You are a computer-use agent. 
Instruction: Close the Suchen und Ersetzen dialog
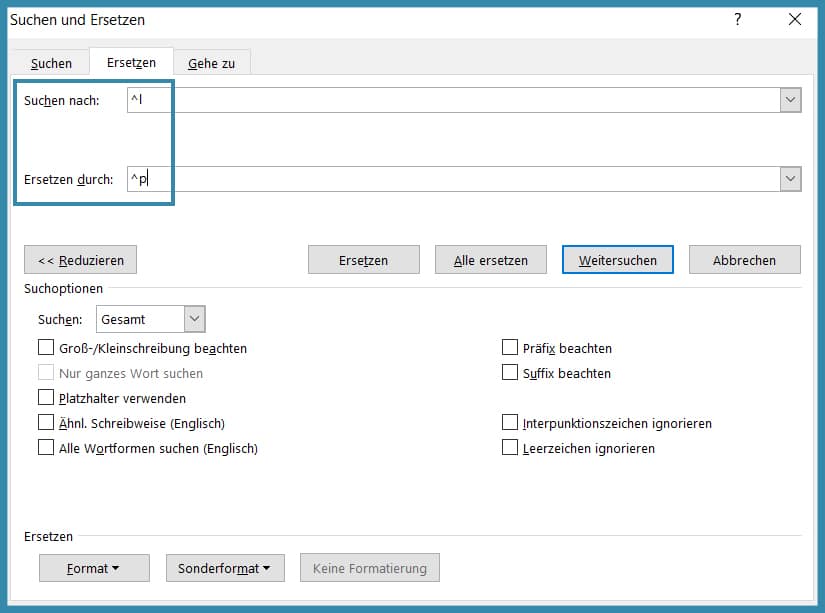pyautogui.click(x=795, y=19)
